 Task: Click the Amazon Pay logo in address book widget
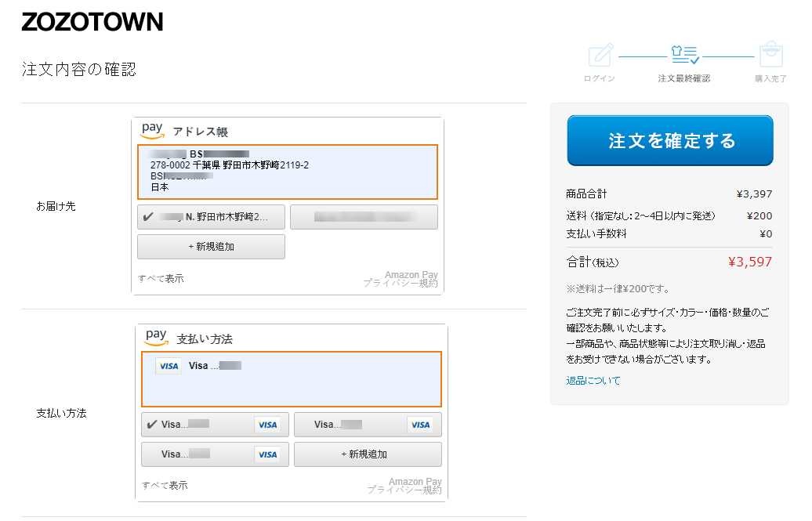(152, 129)
